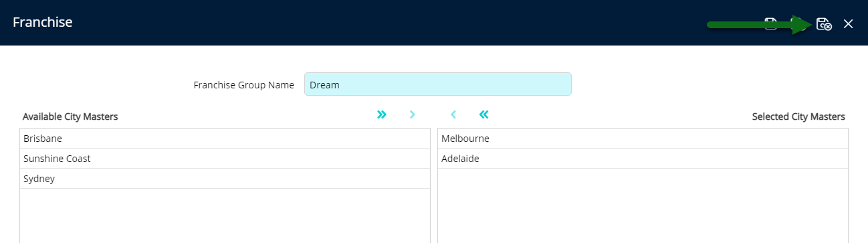Remove all cities with double left chevron
The height and width of the screenshot is (243, 868).
point(484,114)
